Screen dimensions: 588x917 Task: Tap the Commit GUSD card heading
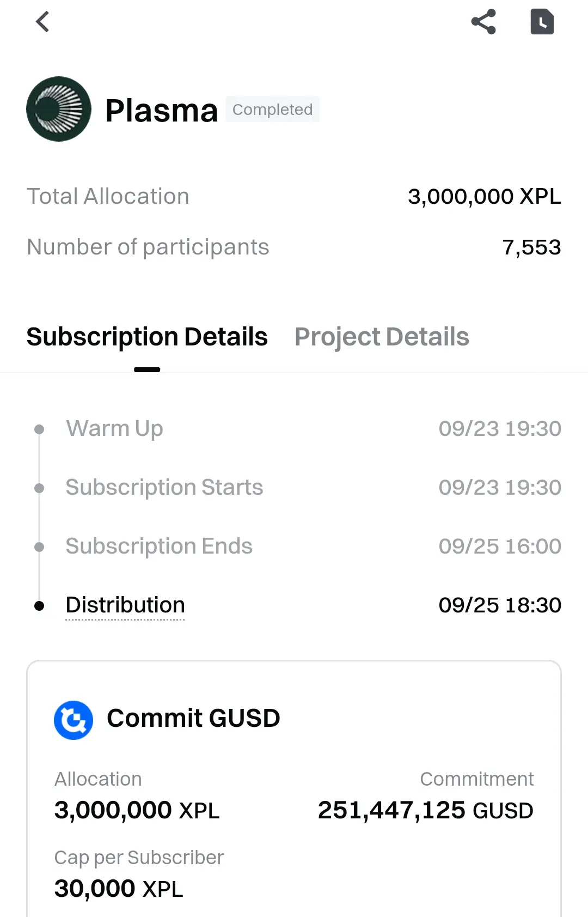pos(193,718)
